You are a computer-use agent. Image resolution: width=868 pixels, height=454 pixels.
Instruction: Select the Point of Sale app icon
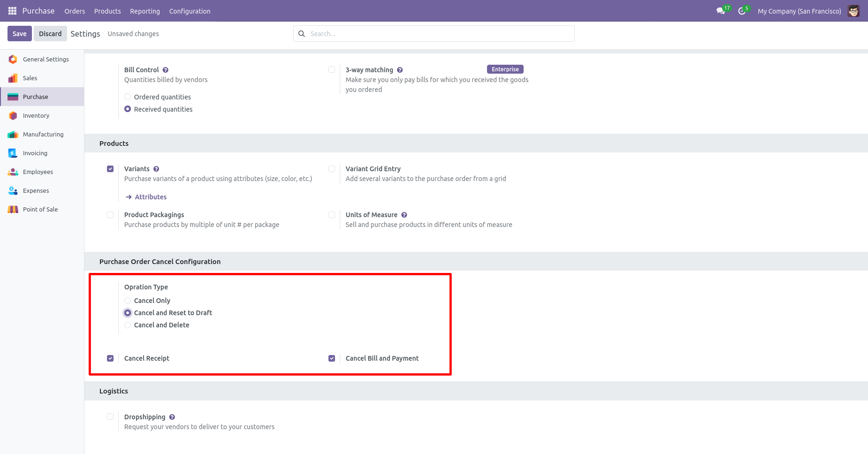click(x=13, y=209)
